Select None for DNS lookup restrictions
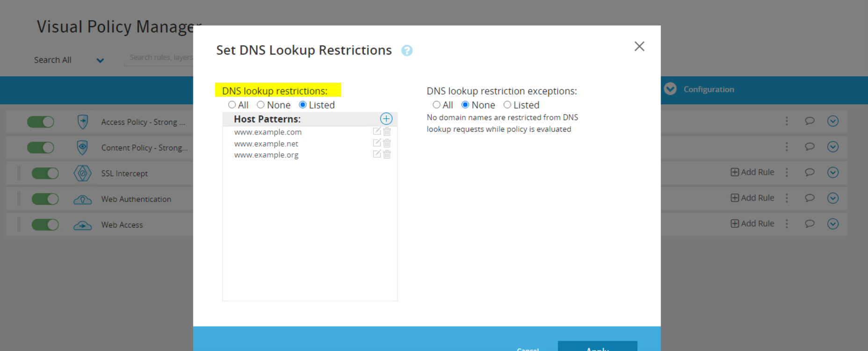This screenshot has height=351, width=868. (x=261, y=105)
